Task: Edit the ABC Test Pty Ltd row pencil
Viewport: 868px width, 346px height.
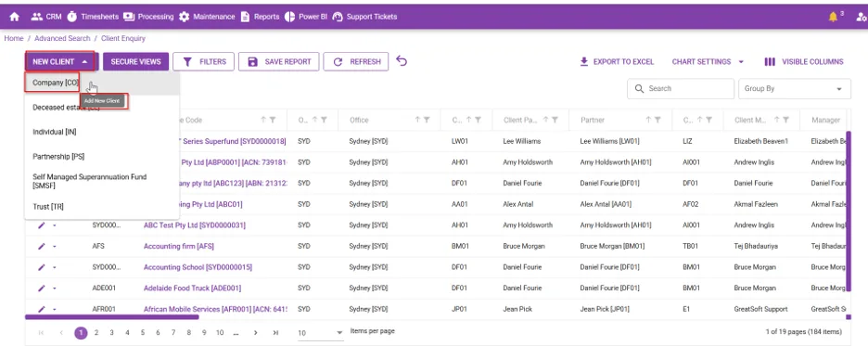Action: (42, 225)
